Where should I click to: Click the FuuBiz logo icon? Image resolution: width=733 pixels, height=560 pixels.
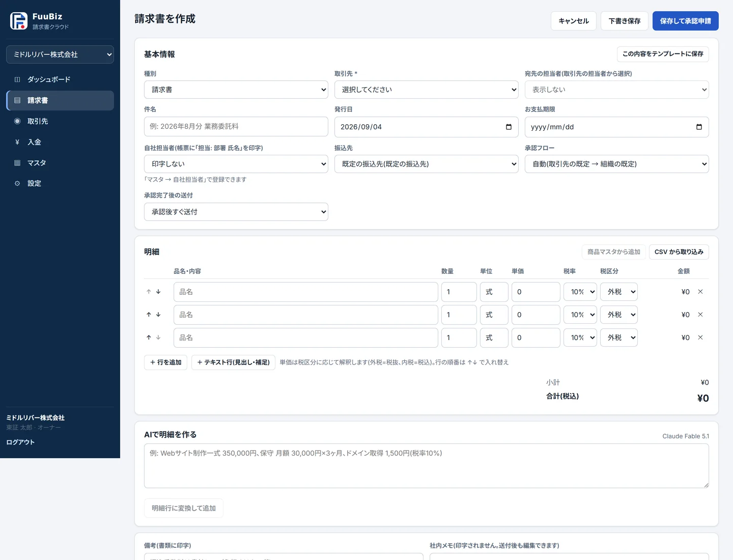pyautogui.click(x=19, y=21)
